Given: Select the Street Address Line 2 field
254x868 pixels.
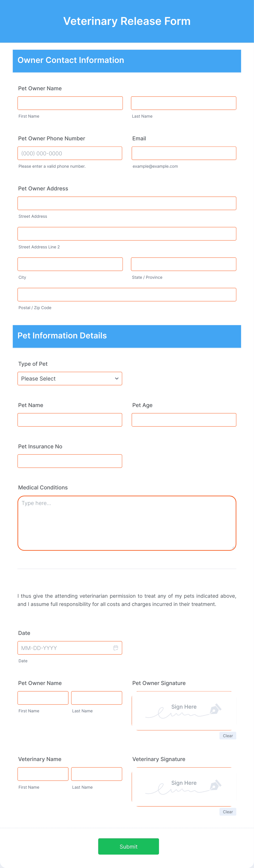Looking at the screenshot, I should click(127, 234).
